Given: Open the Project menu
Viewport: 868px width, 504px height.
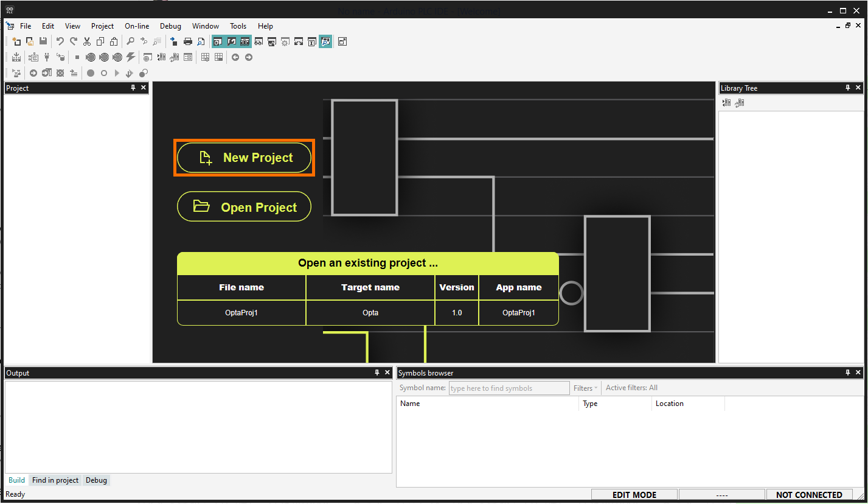Looking at the screenshot, I should coord(102,26).
